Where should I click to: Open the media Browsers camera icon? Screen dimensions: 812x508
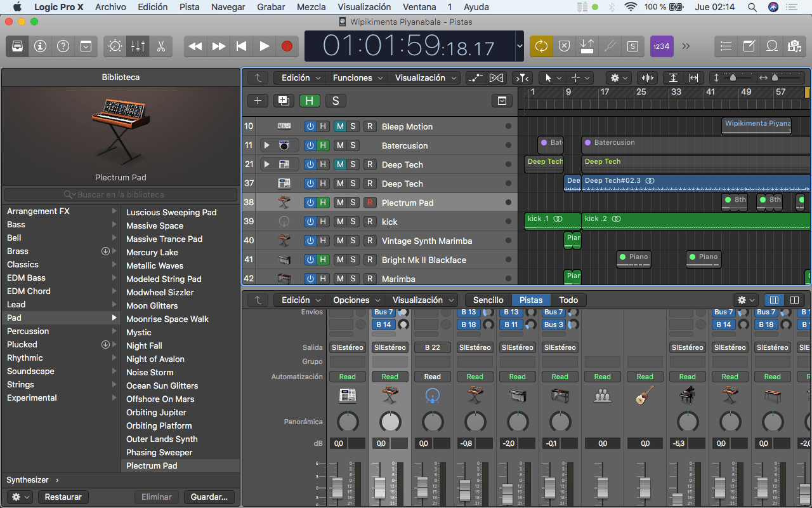[x=794, y=46]
